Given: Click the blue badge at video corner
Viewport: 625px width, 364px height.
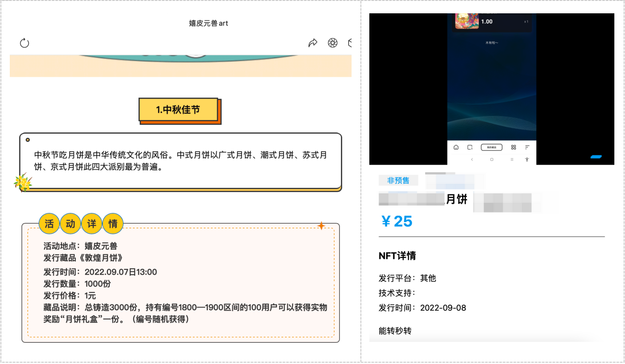Looking at the screenshot, I should pos(596,157).
